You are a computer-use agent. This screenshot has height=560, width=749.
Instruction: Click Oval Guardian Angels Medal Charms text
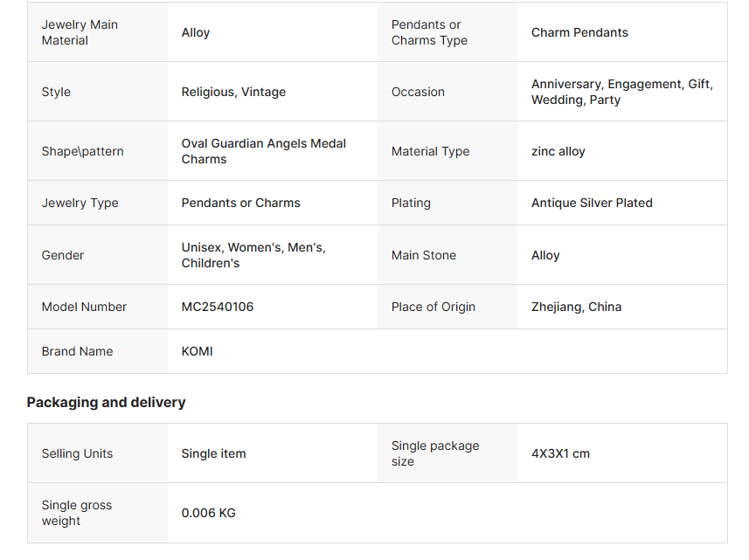pos(264,151)
